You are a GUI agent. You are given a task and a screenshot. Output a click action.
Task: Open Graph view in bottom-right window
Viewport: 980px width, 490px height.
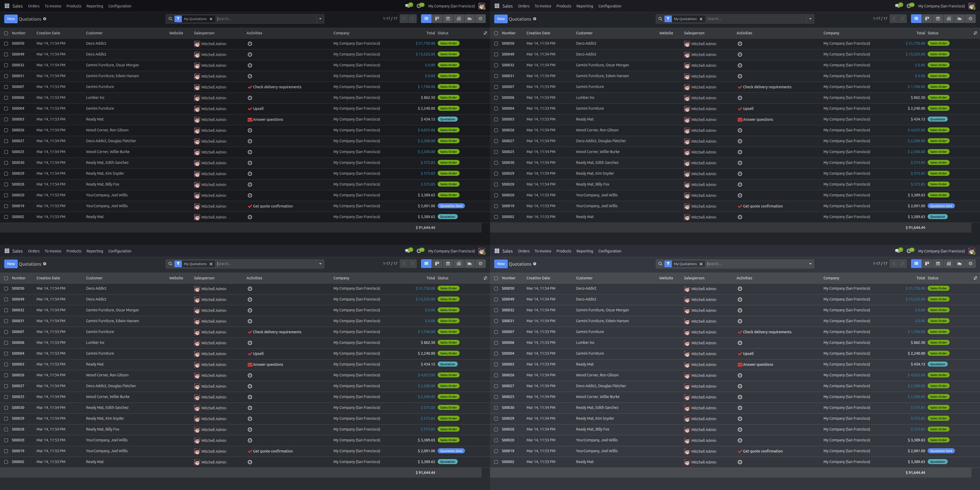click(959, 264)
